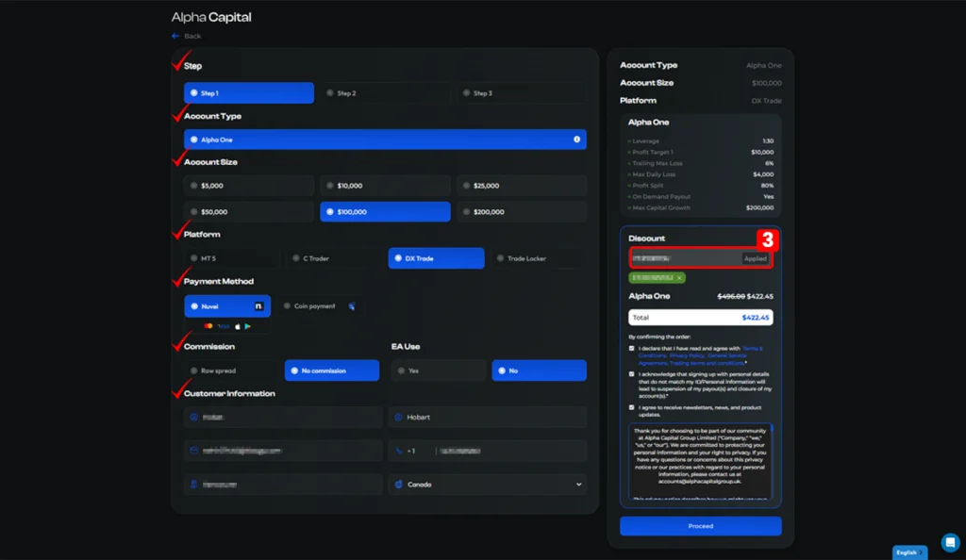This screenshot has height=560, width=966.
Task: Choose the $100,000 account size
Action: (x=385, y=212)
